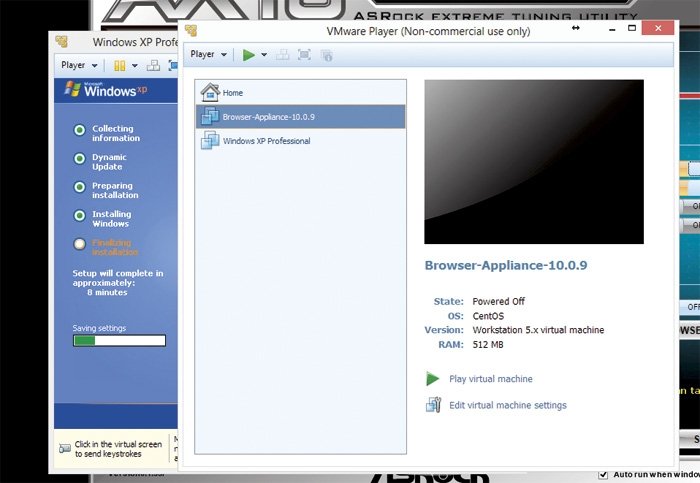Click the Unity mode toolbar icon
This screenshot has height=483, width=700.
click(x=326, y=55)
